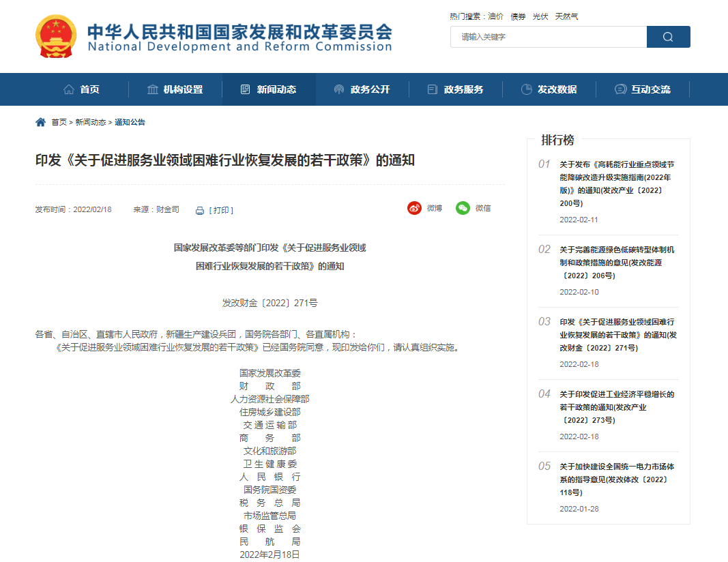Click the home icon in navigation bar
The width and height of the screenshot is (728, 562).
[x=69, y=89]
